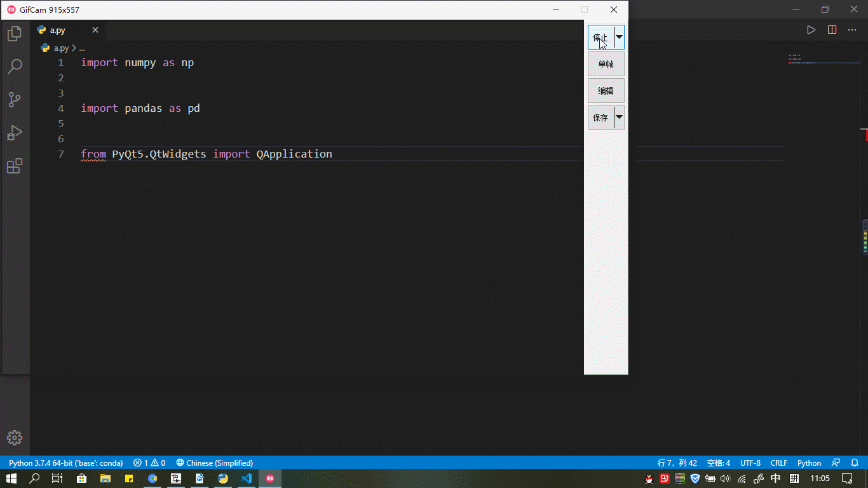
Task: Change indentation via 空格: 4
Action: (x=719, y=463)
